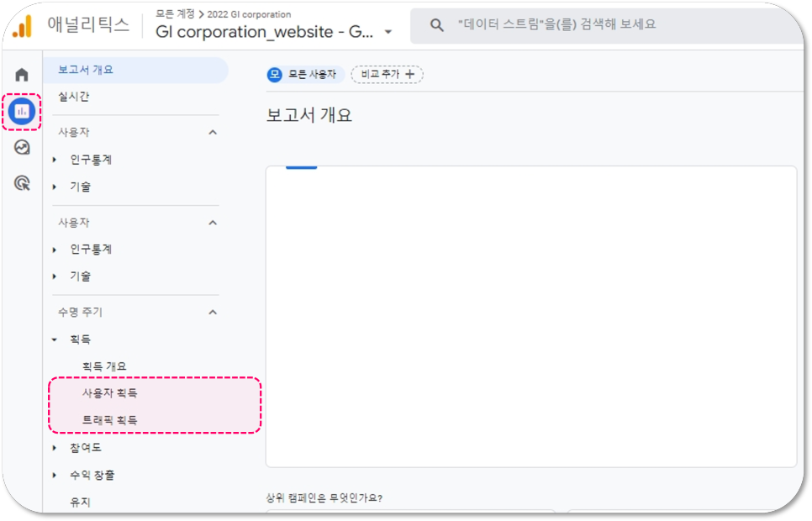Collapse the first 사용자 section chevron
812x521 pixels.
213,133
